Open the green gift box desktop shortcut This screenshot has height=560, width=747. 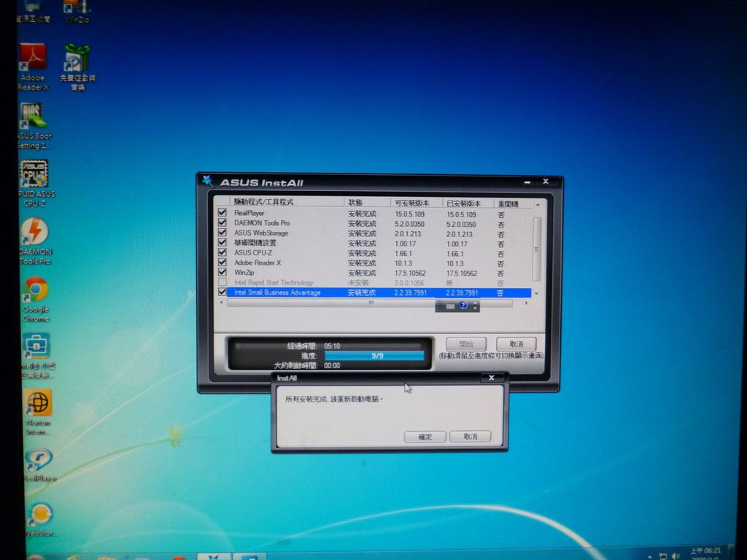pos(77,67)
